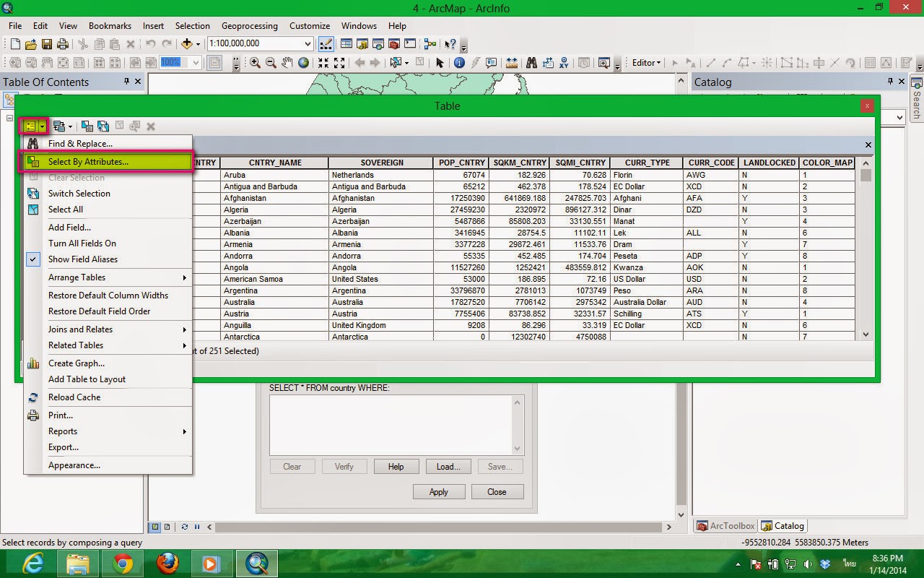Screen dimensions: 924x578
Task: Click the Export... menu entry
Action: coord(108,447)
